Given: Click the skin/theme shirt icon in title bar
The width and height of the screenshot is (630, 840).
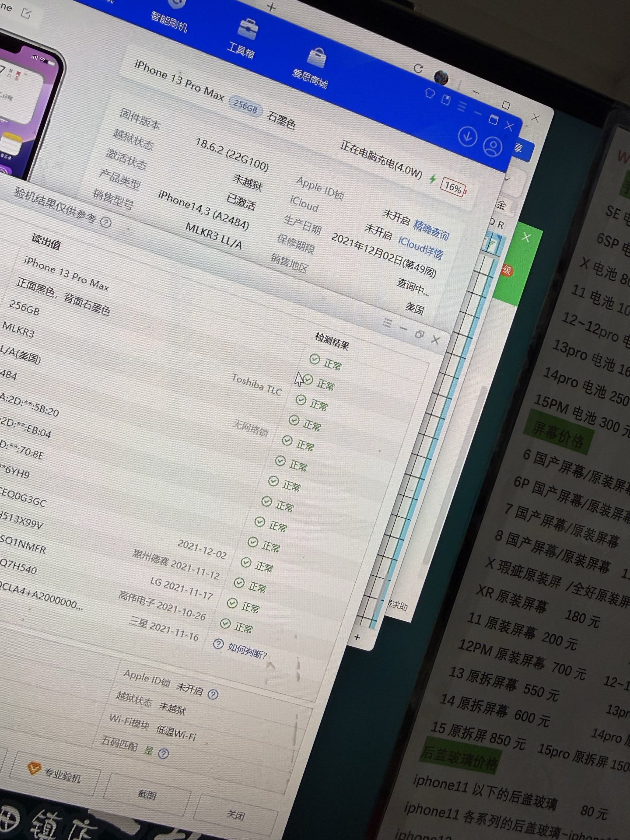Looking at the screenshot, I should (429, 93).
